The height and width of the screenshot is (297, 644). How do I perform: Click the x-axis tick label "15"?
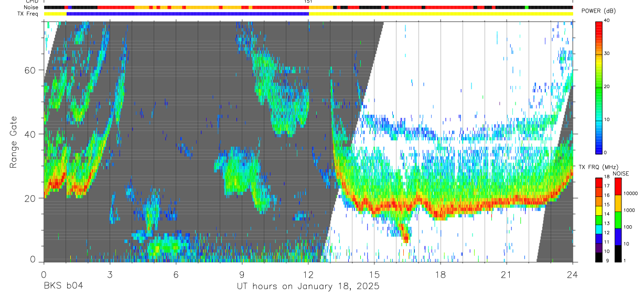374,274
